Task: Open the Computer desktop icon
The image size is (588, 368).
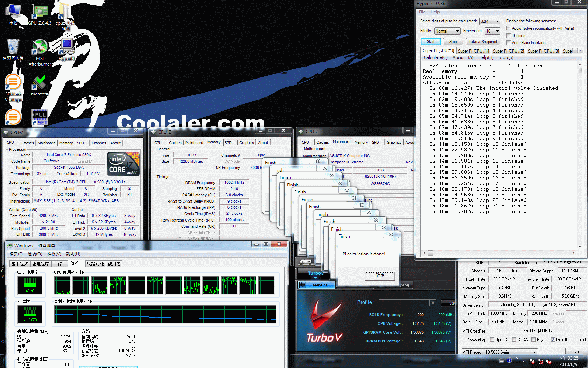Action: (x=13, y=15)
